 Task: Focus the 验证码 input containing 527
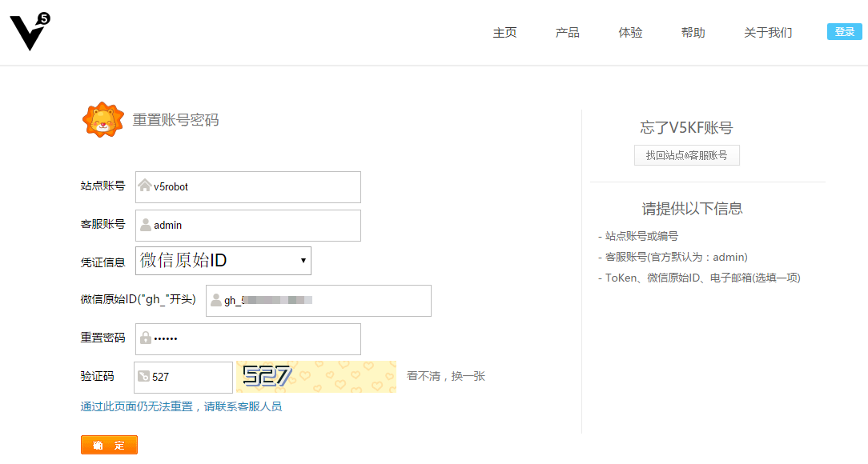183,377
